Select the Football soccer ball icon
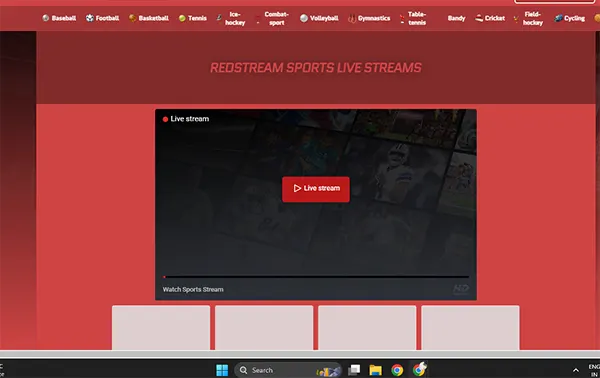Screen dimensions: 600x378 [x=90, y=18]
